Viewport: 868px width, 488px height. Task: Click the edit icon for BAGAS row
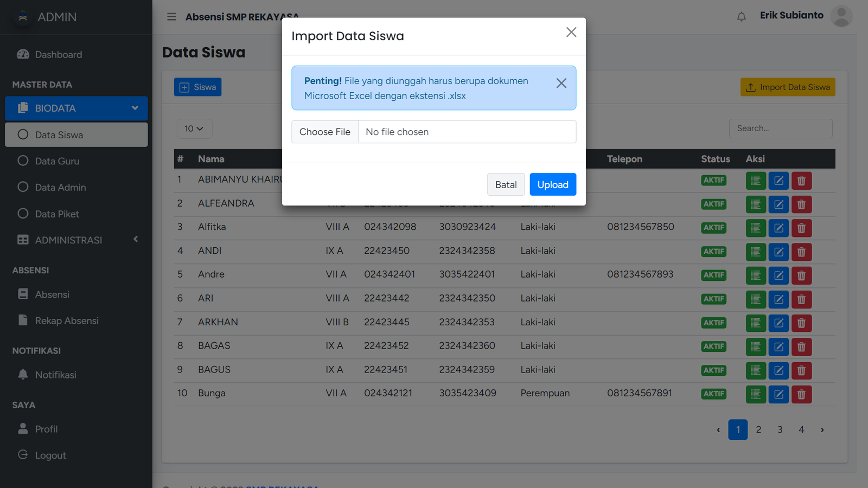click(x=778, y=346)
